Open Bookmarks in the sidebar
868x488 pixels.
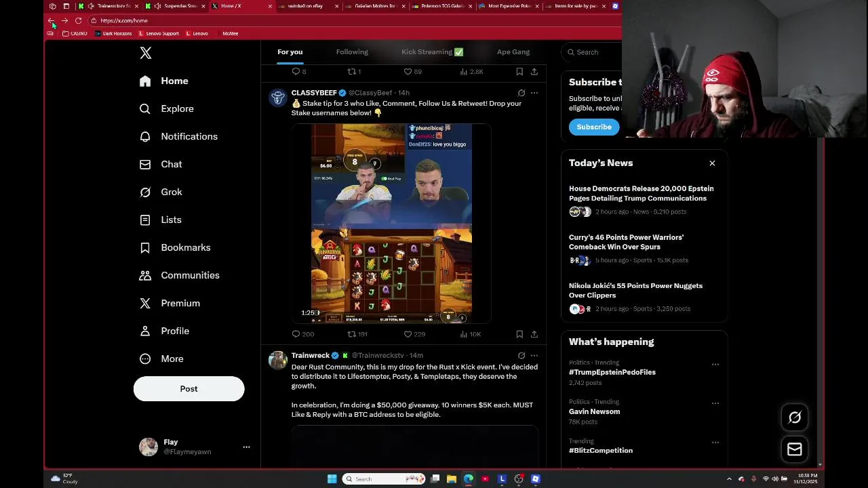(175, 248)
